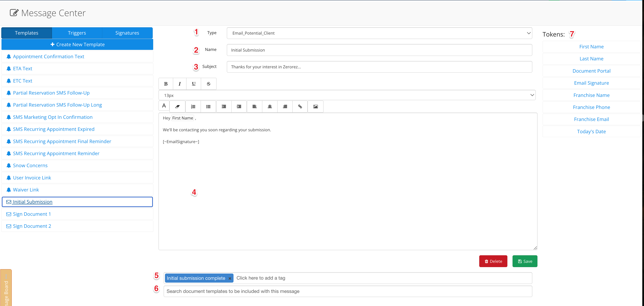The width and height of the screenshot is (644, 306).
Task: Click the First Name token in message body
Action: 183,118
